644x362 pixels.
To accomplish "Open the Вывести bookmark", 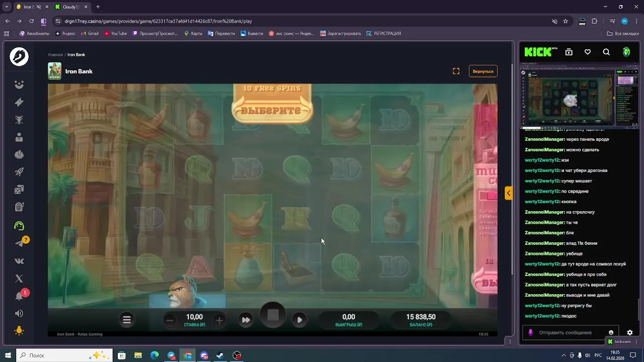I will pos(252,33).
